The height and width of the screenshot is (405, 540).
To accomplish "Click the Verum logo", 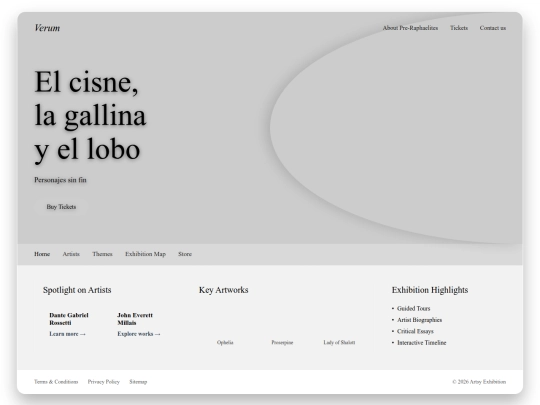I will click(x=47, y=28).
